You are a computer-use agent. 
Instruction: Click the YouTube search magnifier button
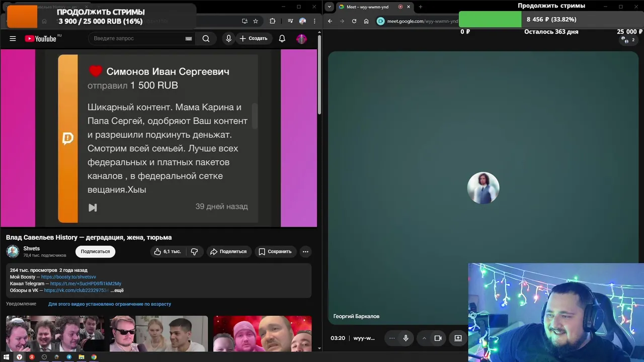coord(206,39)
